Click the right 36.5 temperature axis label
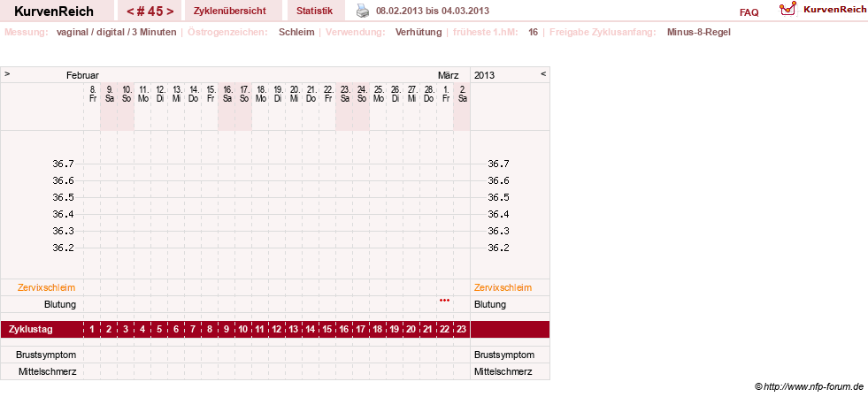 [x=498, y=197]
